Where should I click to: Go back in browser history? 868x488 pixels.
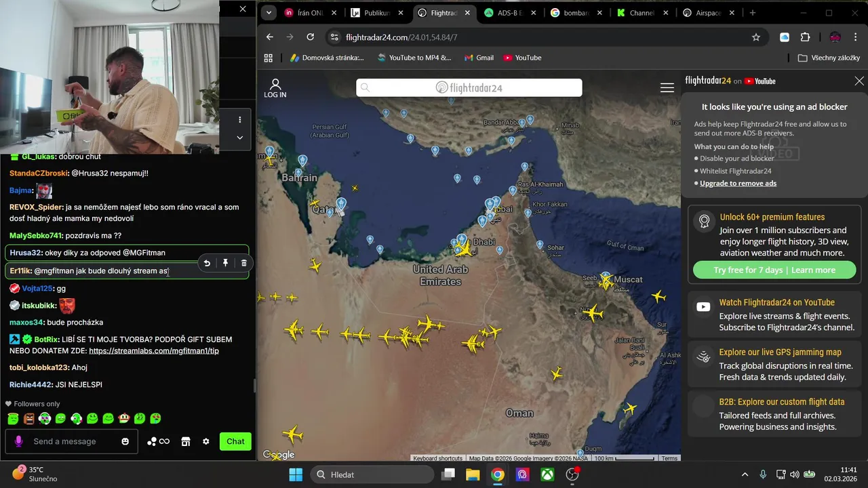pyautogui.click(x=270, y=37)
